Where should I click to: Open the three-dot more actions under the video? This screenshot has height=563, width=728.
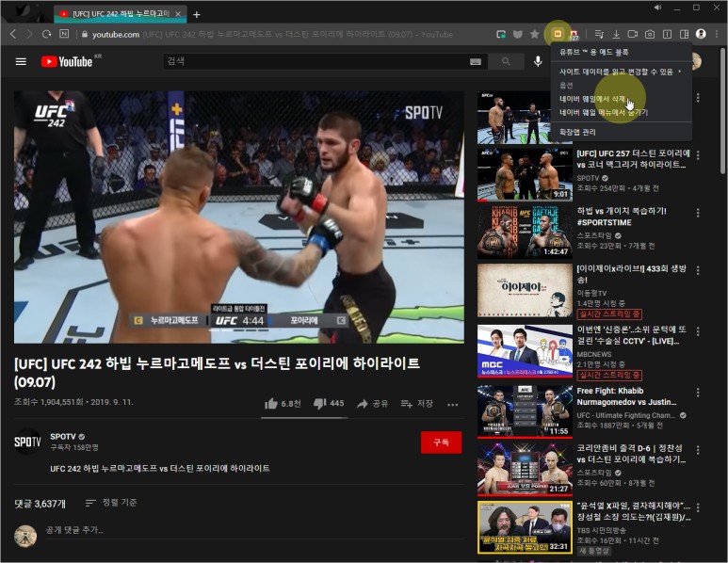click(x=453, y=404)
